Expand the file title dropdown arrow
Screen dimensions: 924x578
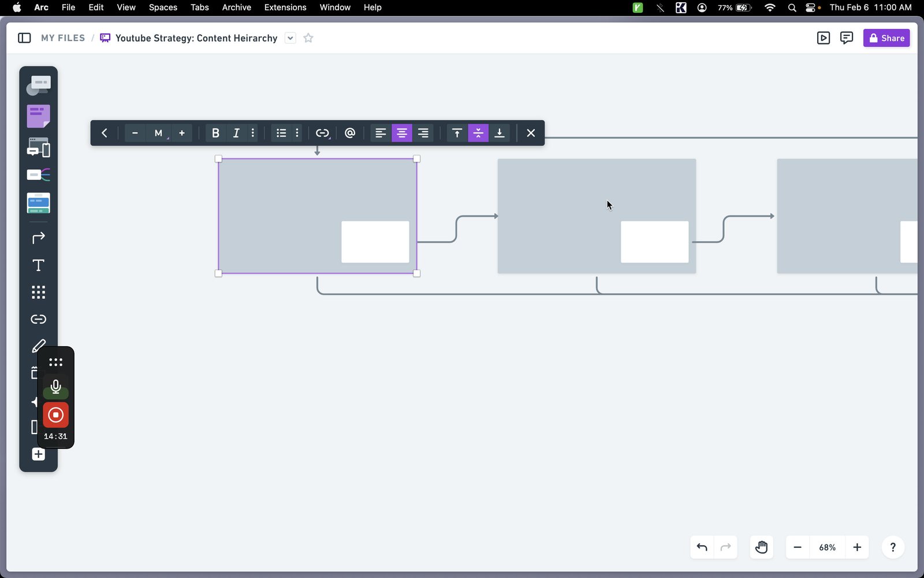coord(290,38)
